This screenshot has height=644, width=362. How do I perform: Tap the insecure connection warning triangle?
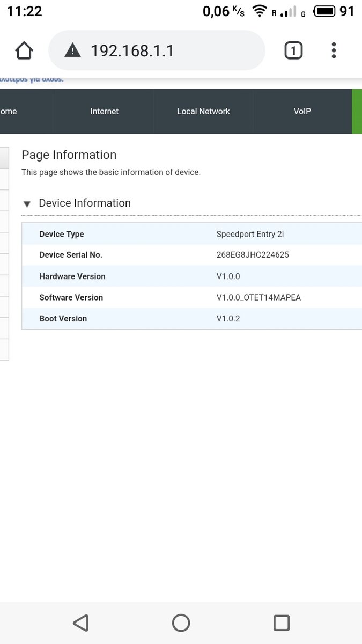click(x=72, y=51)
